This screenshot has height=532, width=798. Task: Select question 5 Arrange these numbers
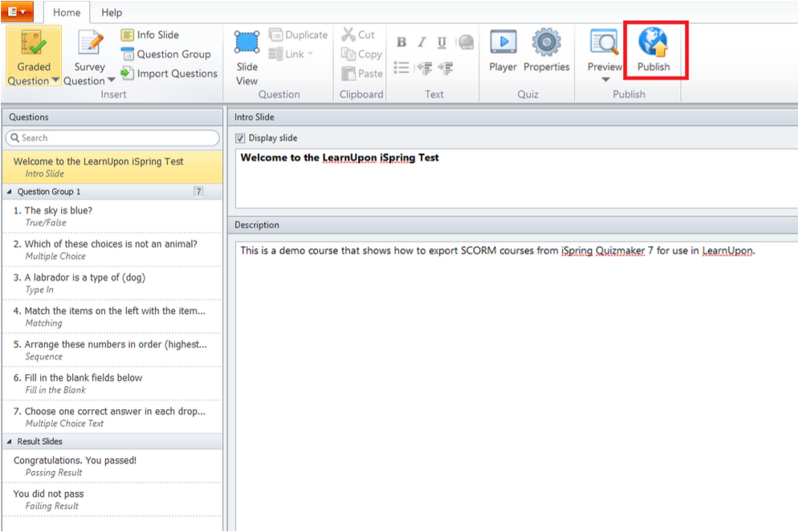[x=112, y=350]
